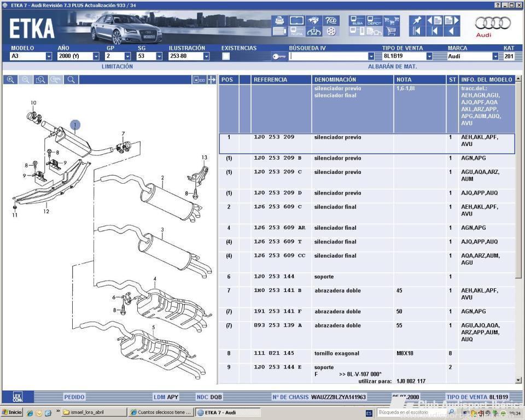Click the ELSA link icon
Image resolution: width=525 pixels, height=420 pixels.
(x=357, y=21)
